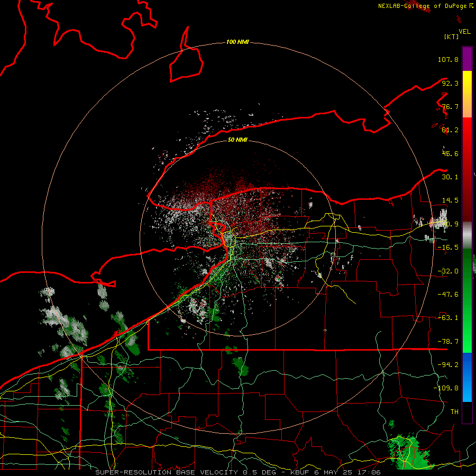Pick the green inbound segment of the scale
Image resolution: width=476 pixels, height=476 pixels.
[x=467, y=300]
